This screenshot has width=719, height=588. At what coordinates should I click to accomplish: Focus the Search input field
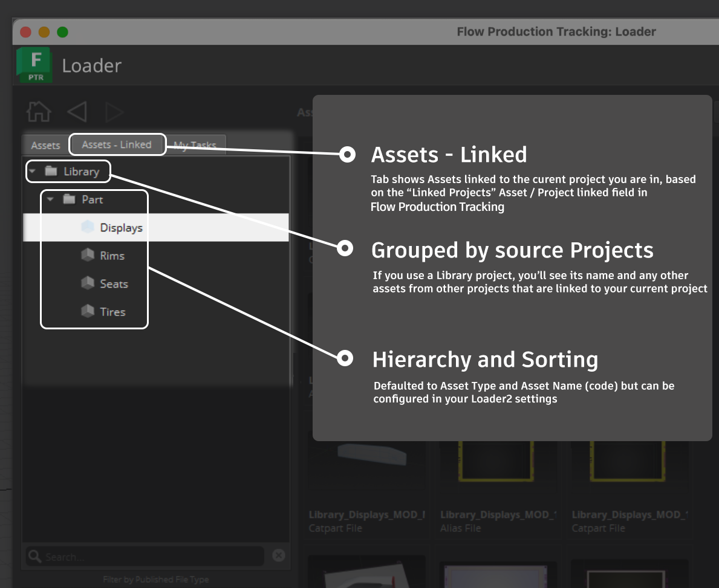click(145, 557)
